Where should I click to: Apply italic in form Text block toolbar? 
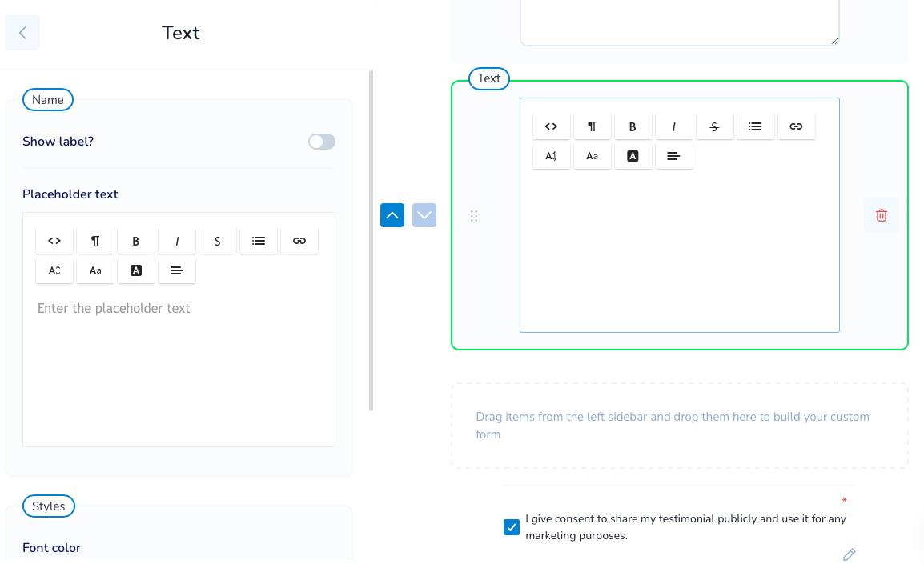(673, 126)
